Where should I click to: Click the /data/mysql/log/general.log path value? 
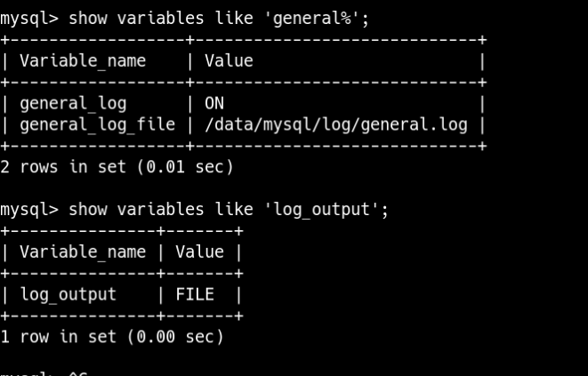tap(335, 124)
